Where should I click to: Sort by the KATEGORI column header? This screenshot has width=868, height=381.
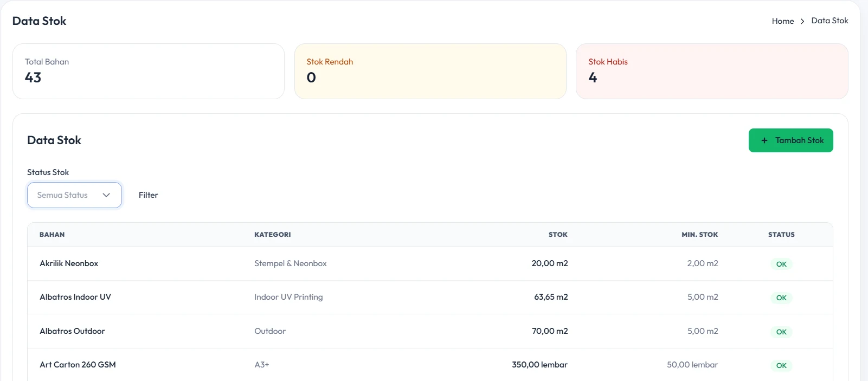(x=273, y=235)
